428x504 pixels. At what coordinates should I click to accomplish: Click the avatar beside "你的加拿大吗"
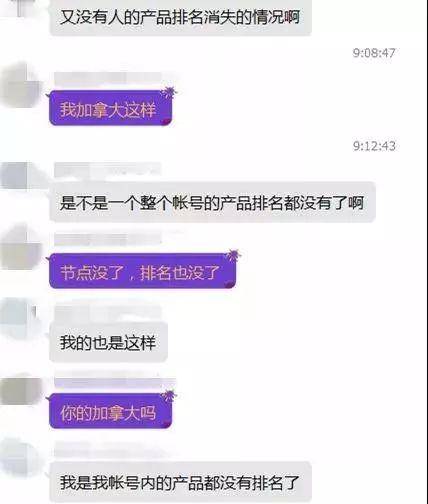point(21,389)
